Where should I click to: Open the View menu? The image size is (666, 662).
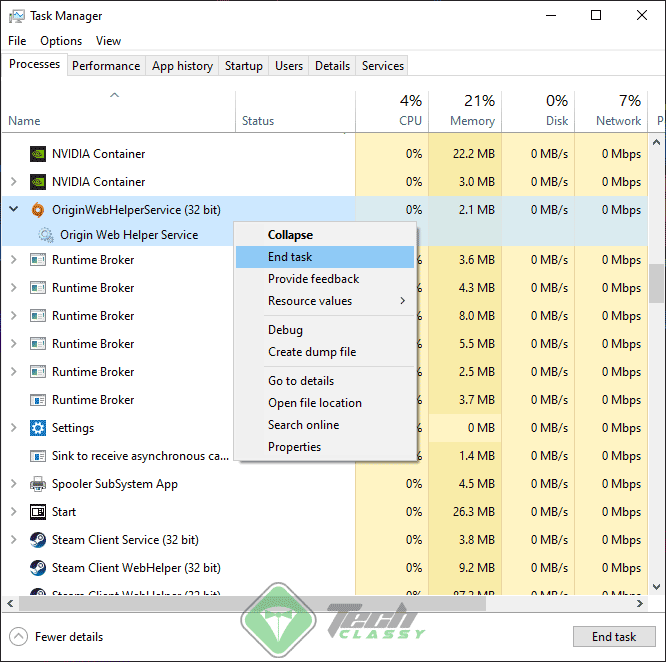coord(108,41)
